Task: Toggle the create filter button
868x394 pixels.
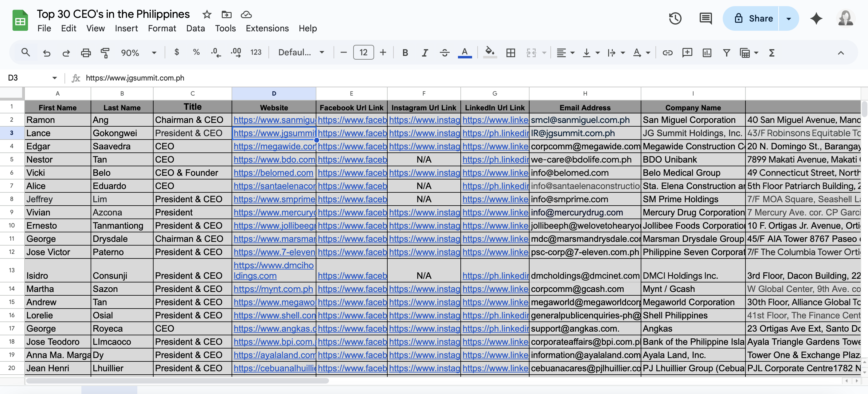Action: click(726, 53)
